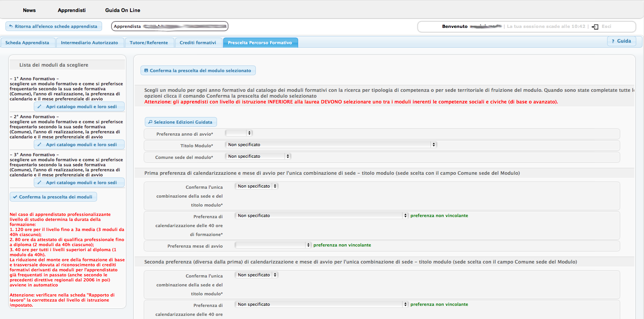The width and height of the screenshot is (644, 319).
Task: Open the Guida help button with question mark
Action: 621,41
